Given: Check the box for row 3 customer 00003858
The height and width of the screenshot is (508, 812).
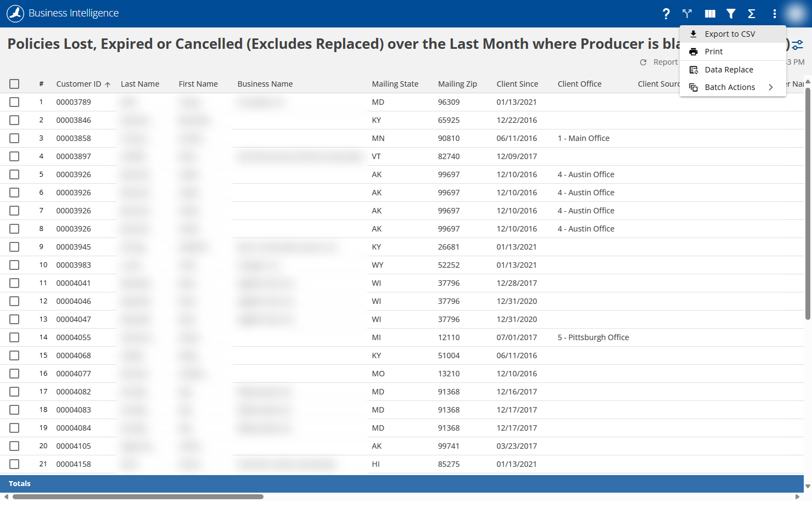Looking at the screenshot, I should point(14,138).
